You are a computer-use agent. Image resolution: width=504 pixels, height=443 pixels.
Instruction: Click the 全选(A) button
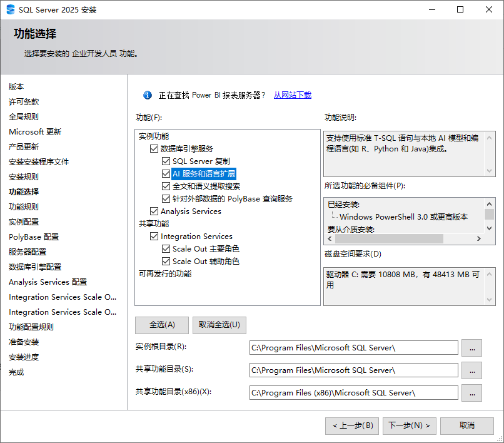click(x=162, y=325)
